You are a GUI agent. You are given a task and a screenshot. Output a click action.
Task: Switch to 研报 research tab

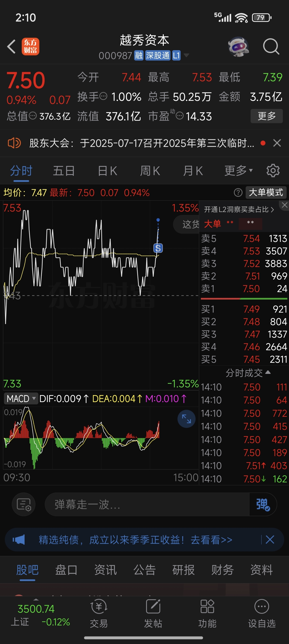(184, 570)
